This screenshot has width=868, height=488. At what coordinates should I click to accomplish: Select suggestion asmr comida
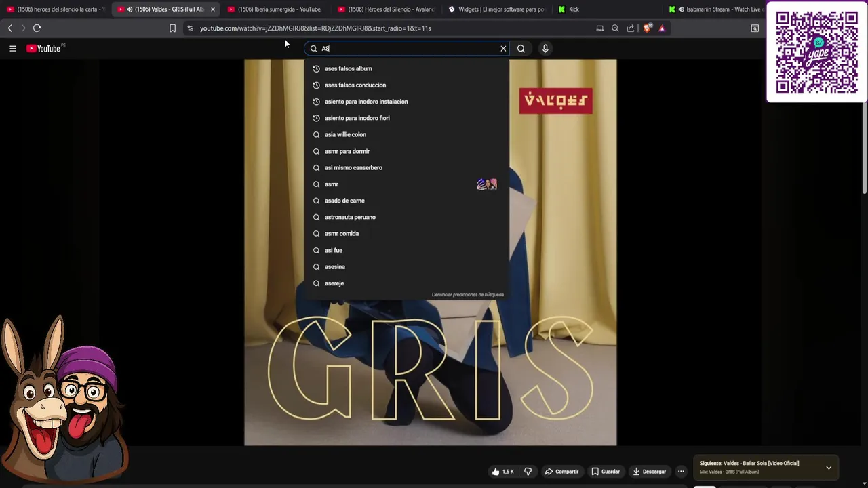pos(407,233)
